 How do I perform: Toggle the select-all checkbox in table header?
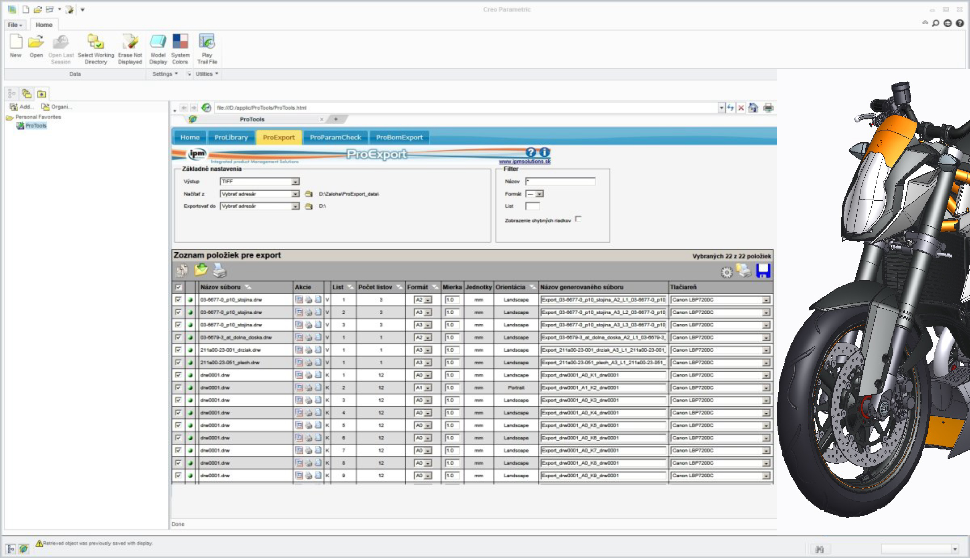tap(178, 287)
